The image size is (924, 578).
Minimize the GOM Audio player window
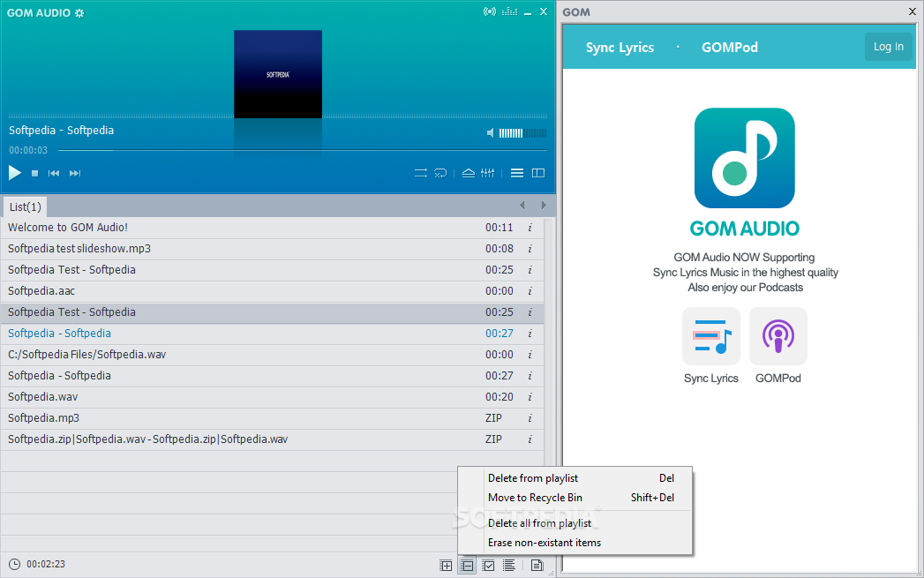(x=528, y=12)
